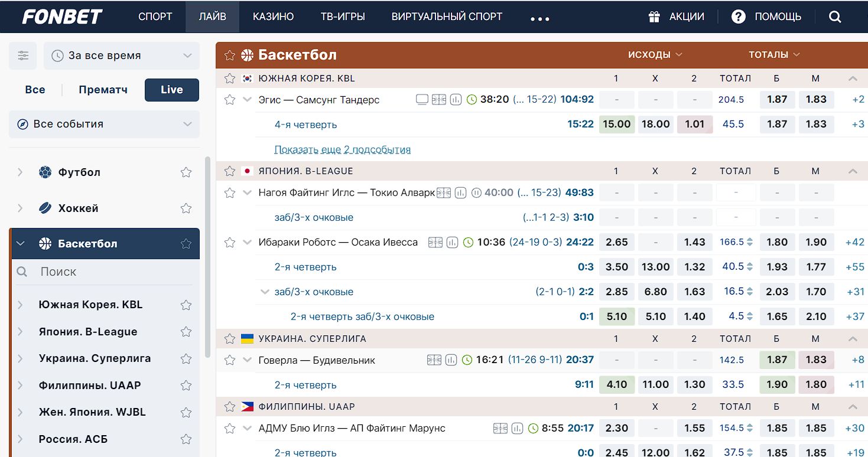868x457 pixels.
Task: Open +42 more markets for Ибараки Роботс
Action: (854, 242)
